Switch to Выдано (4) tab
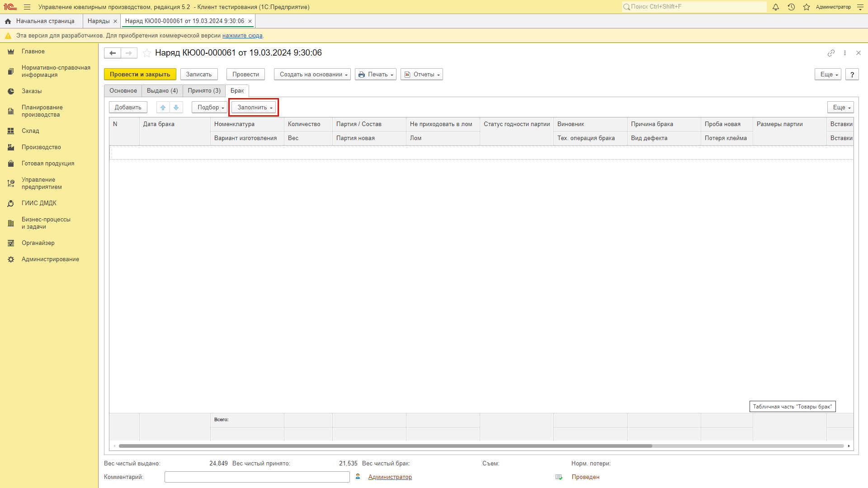This screenshot has width=868, height=488. [162, 91]
